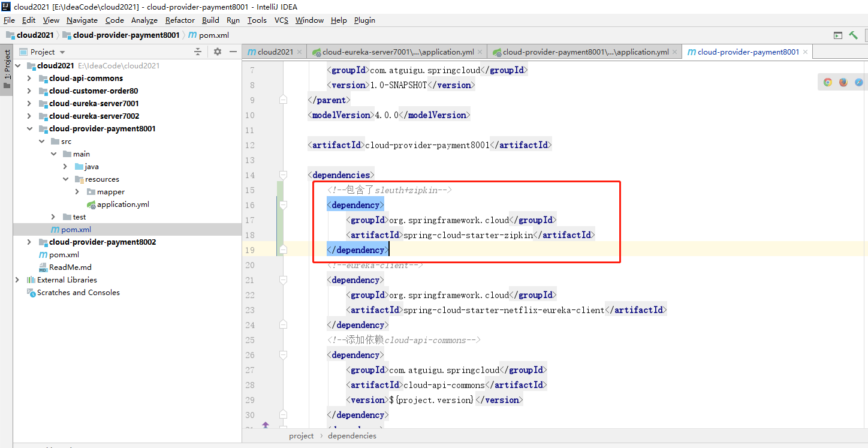Expand the cloud-eureka-server7001 module
This screenshot has width=868, height=448.
tap(29, 104)
